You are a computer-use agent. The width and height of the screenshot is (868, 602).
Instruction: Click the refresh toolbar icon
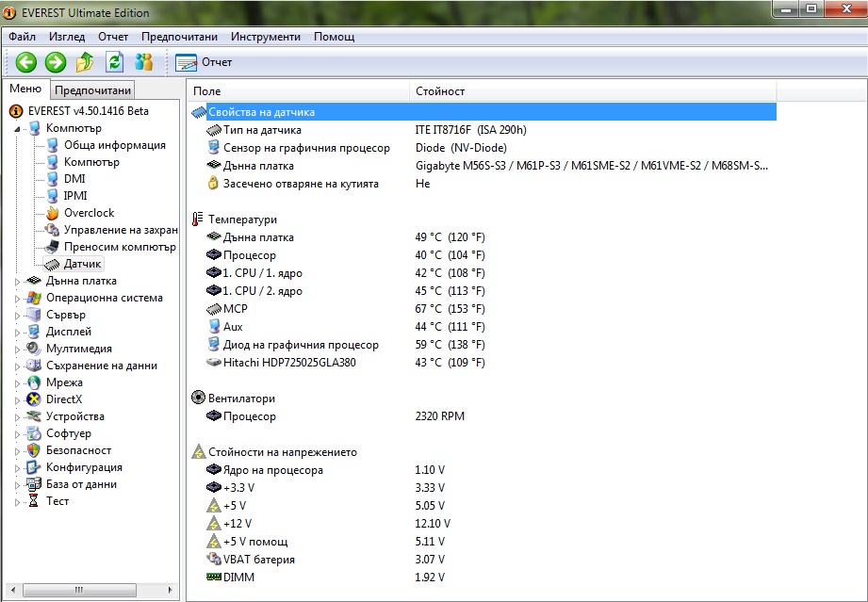click(114, 62)
